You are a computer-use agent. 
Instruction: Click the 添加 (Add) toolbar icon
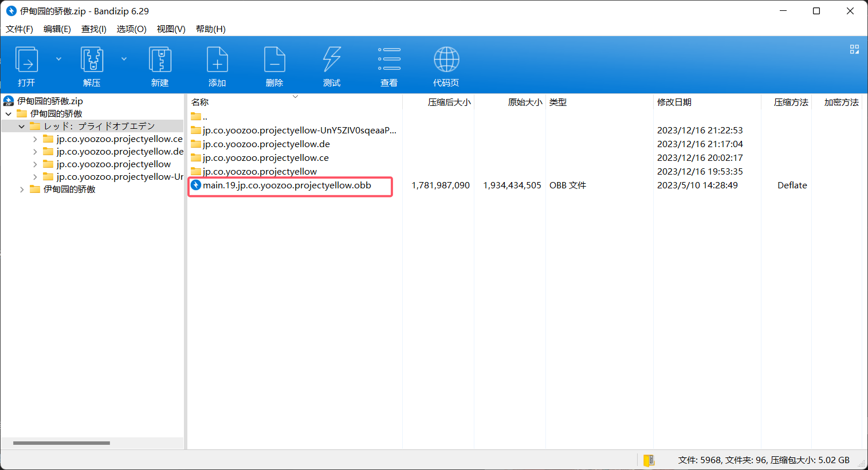click(217, 60)
